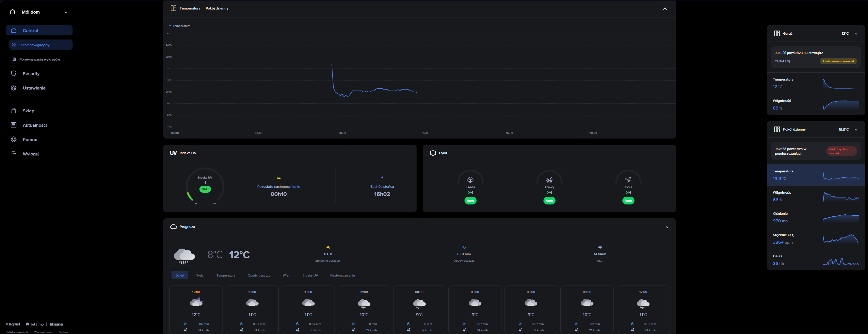
Task: Collapse the Pokój dzienny module panel
Action: pos(855,130)
